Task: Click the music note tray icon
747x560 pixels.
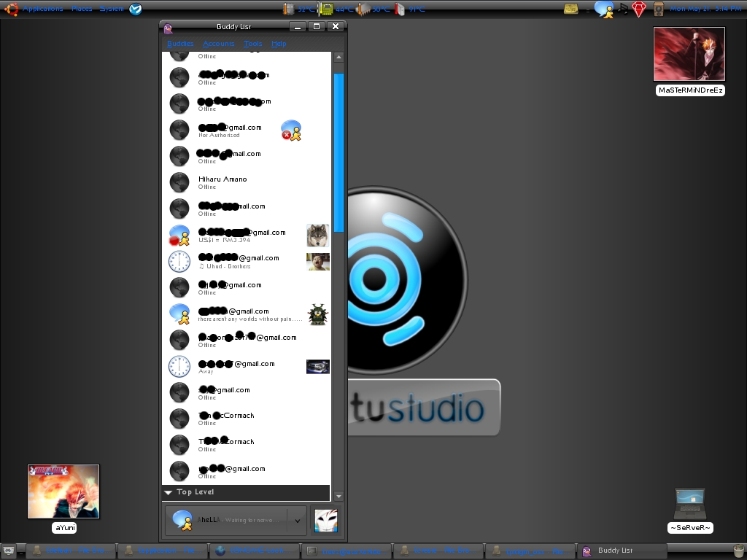Action: (x=624, y=9)
